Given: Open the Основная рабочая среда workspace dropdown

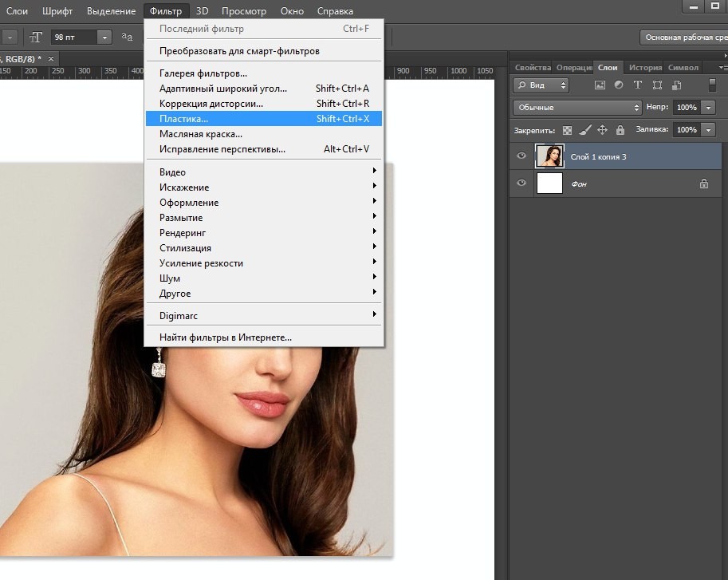Looking at the screenshot, I should pyautogui.click(x=683, y=37).
